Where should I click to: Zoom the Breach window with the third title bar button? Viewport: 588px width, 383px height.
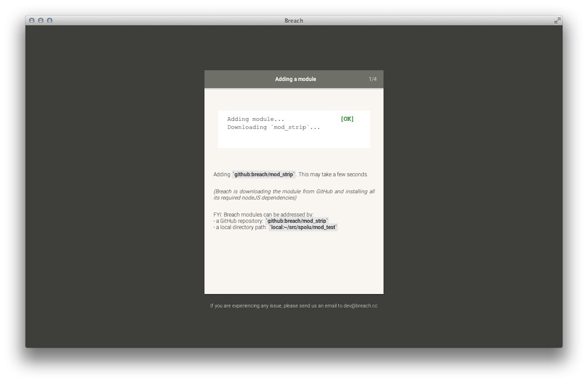(50, 21)
